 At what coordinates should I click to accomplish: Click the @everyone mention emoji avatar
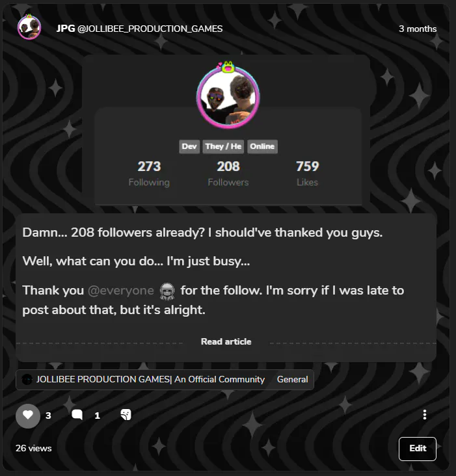pyautogui.click(x=167, y=291)
